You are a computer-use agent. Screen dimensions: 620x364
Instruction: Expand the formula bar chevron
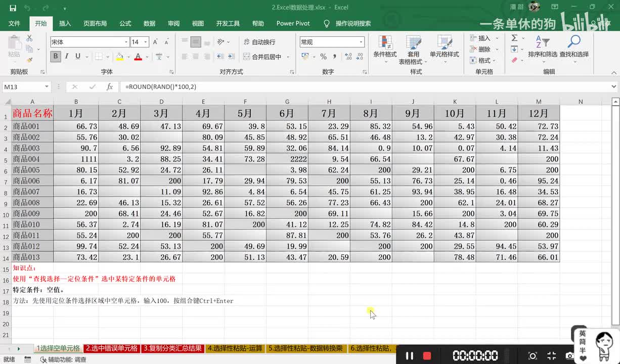point(614,87)
